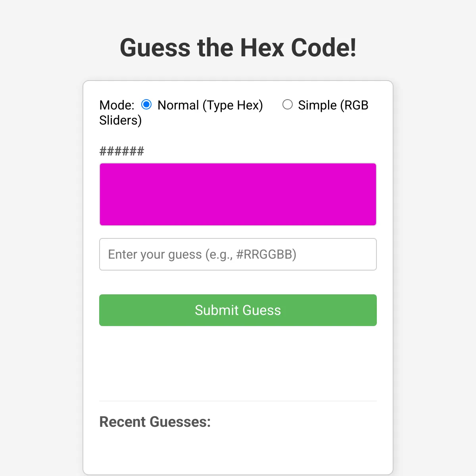Click the "Recent Guesses:" heading

[x=155, y=422]
